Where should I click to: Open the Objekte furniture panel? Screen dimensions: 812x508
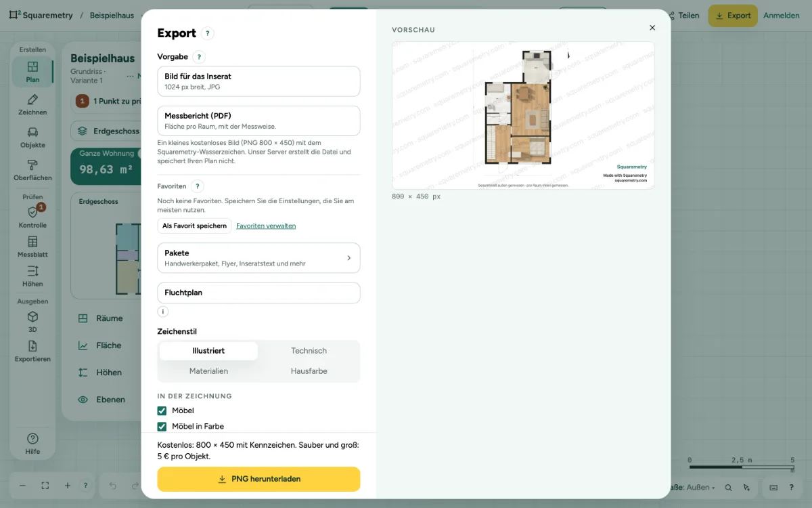32,137
